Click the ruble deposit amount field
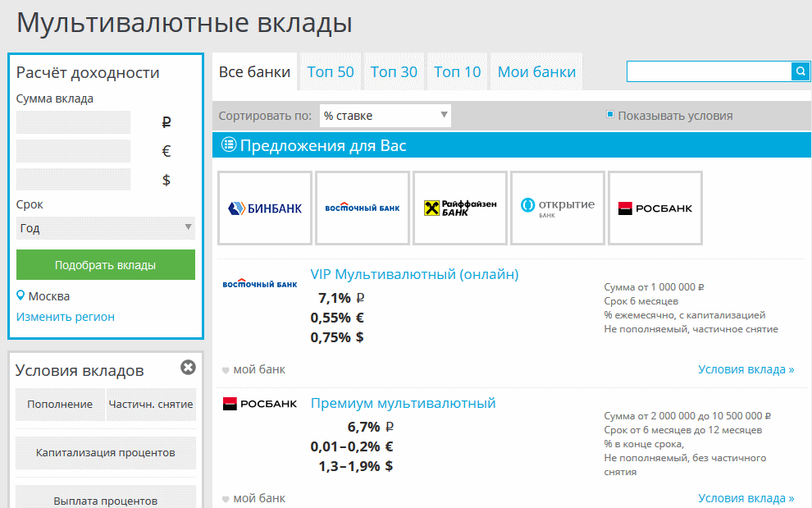Screen dimensions: 812x508 [x=74, y=122]
